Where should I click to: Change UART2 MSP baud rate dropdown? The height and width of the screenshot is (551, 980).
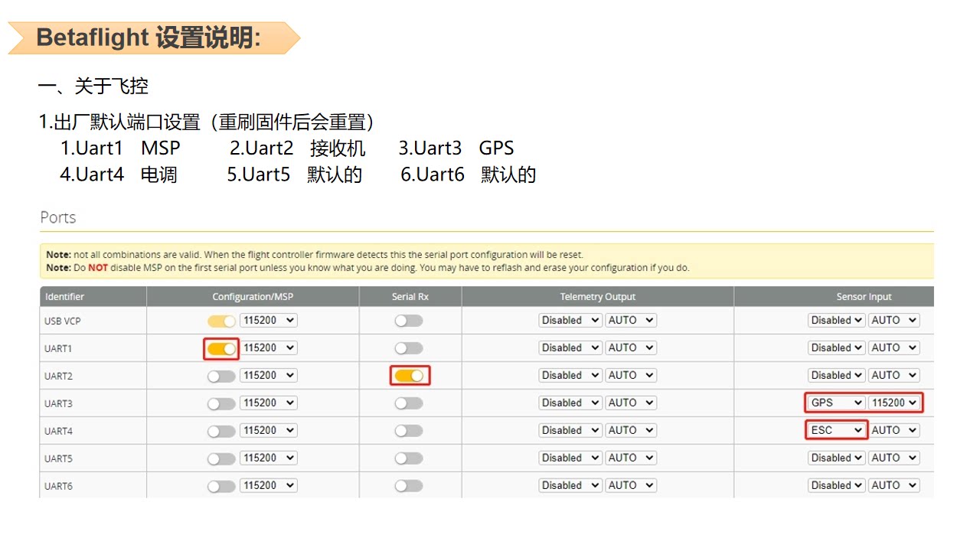click(x=269, y=376)
